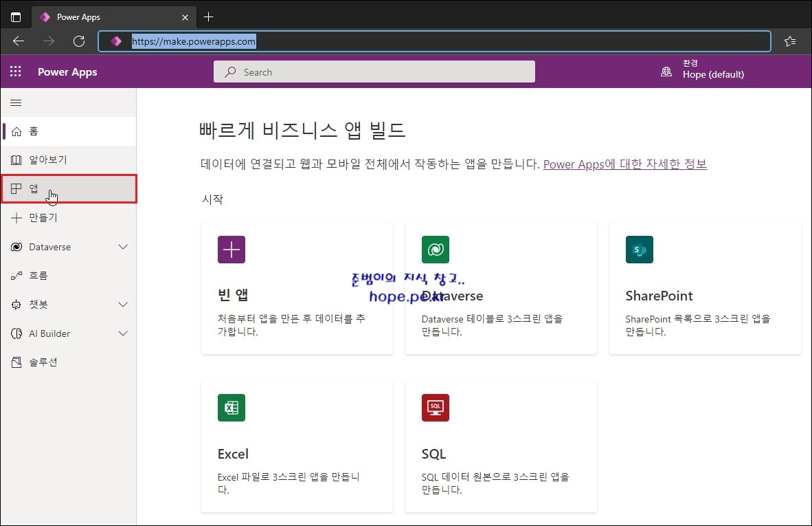
Task: Open the app launcher waffle icon
Action: [16, 72]
